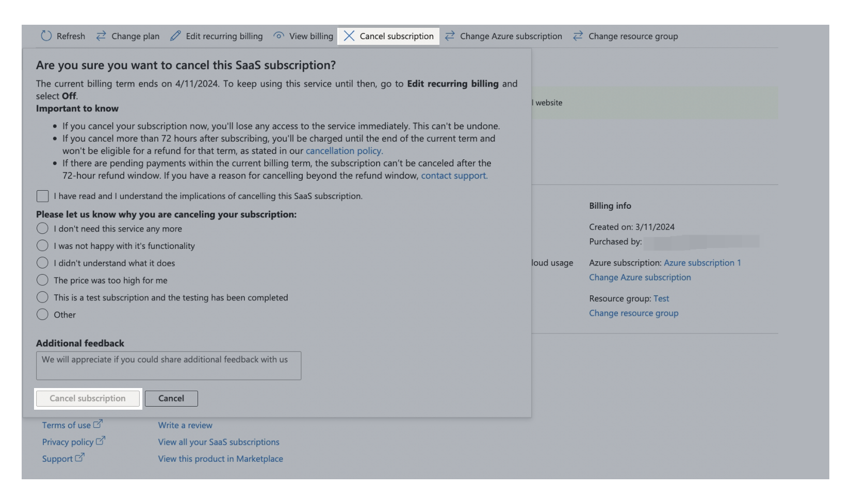This screenshot has width=851, height=504.
Task: Click the Change Azure subscription arrows icon
Action: point(449,36)
